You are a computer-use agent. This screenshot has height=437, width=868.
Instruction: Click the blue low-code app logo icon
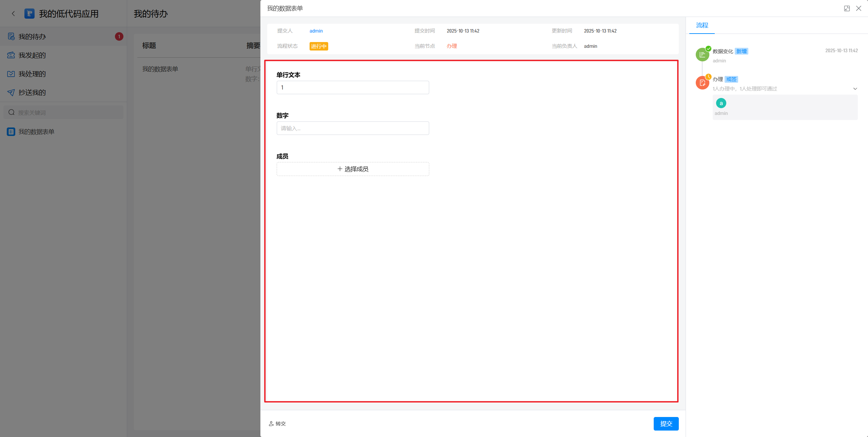click(x=29, y=14)
